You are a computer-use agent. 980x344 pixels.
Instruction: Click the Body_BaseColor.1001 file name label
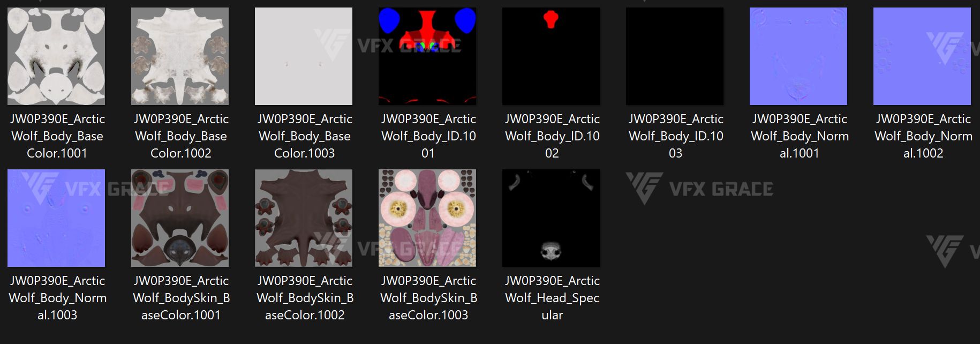click(57, 136)
